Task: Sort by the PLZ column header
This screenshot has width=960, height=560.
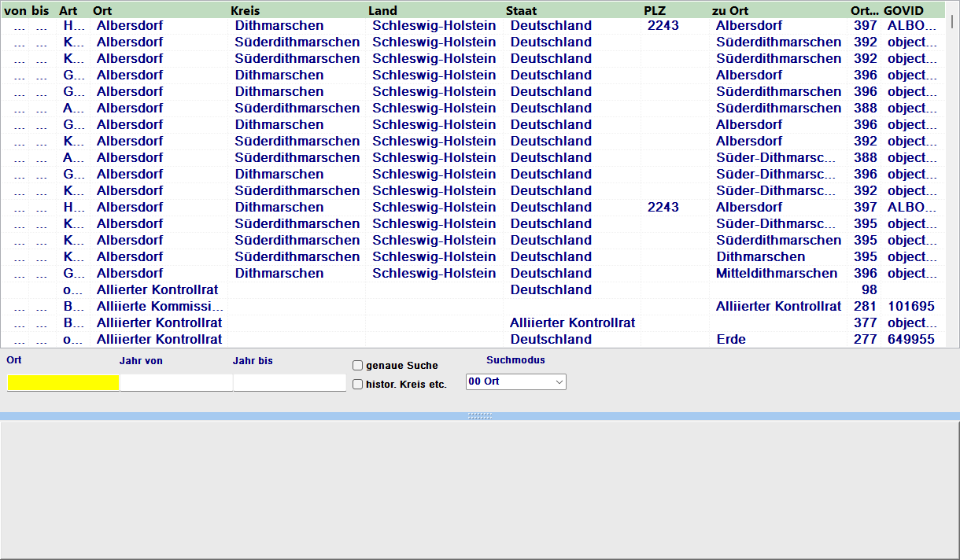Action: point(655,10)
